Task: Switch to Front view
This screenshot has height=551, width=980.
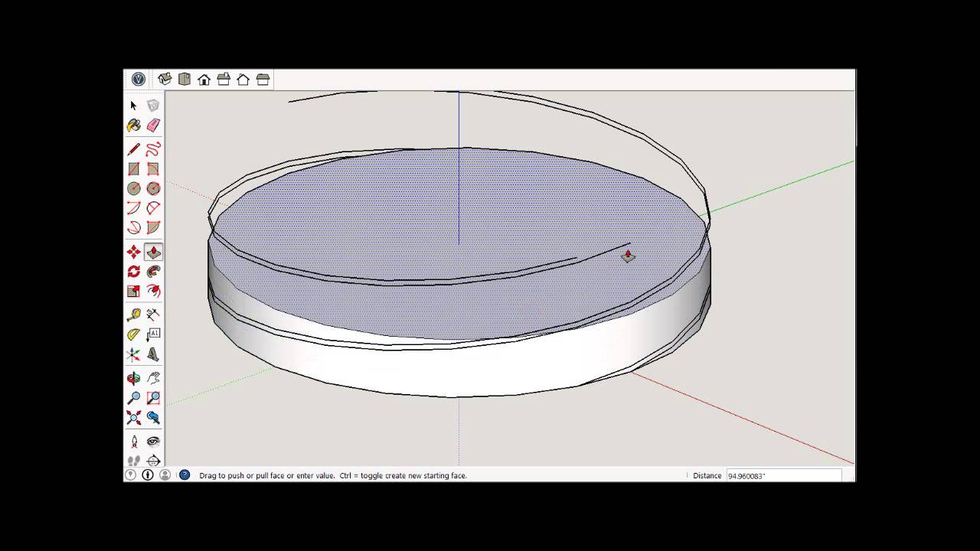Action: tap(204, 79)
